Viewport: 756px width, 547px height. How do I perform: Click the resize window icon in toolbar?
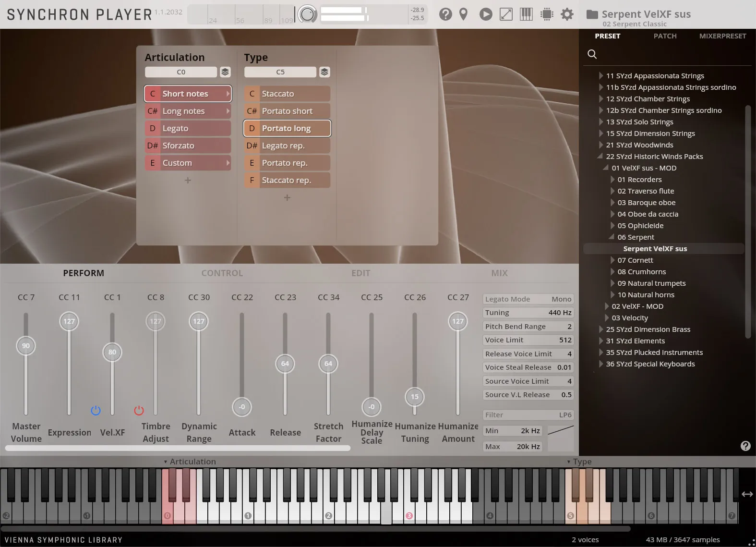pyautogui.click(x=506, y=14)
